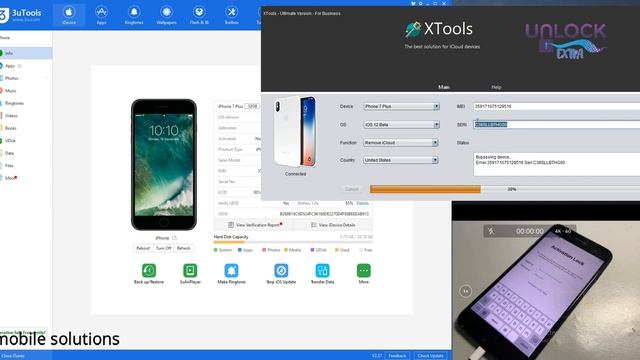Open Ringtones in 3uTools top toolbar
Screen dimensions: 640x360
coord(134,15)
